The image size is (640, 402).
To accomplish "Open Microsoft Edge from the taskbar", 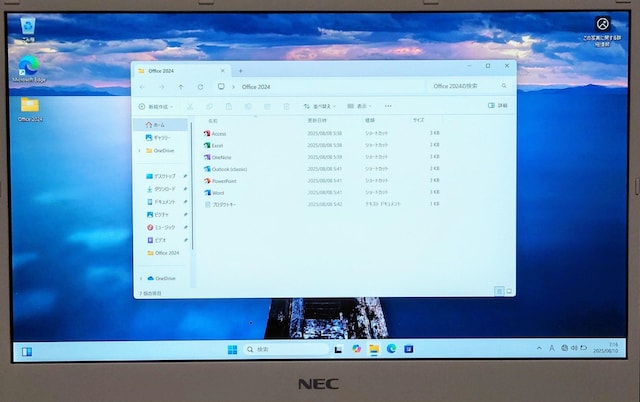I will 391,349.
